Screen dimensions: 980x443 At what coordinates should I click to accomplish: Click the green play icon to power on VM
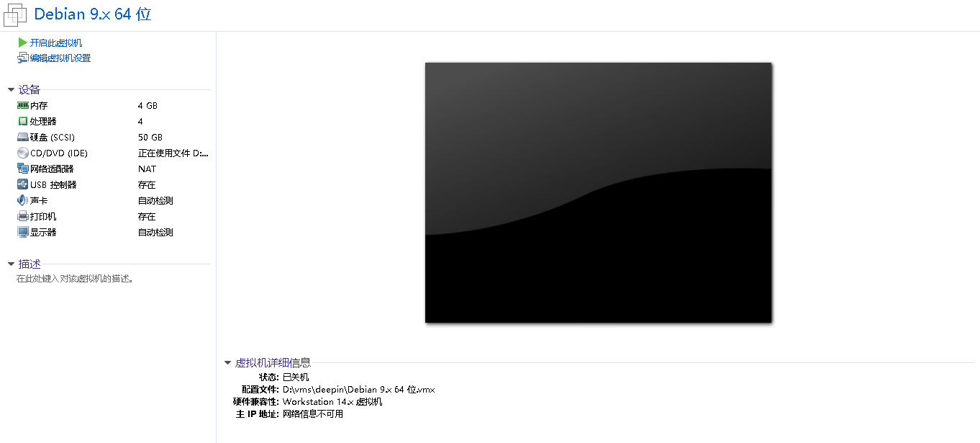click(23, 42)
